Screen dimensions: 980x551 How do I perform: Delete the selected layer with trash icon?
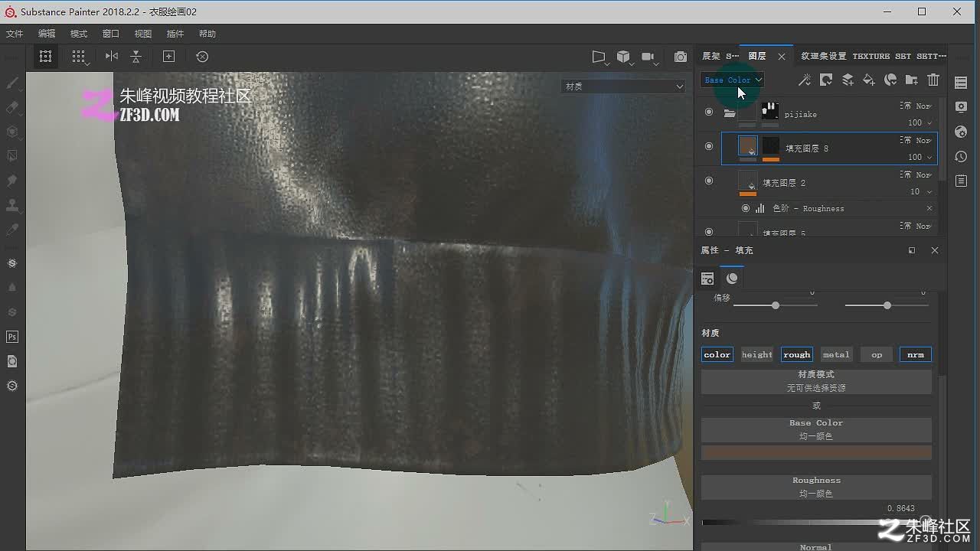[933, 80]
